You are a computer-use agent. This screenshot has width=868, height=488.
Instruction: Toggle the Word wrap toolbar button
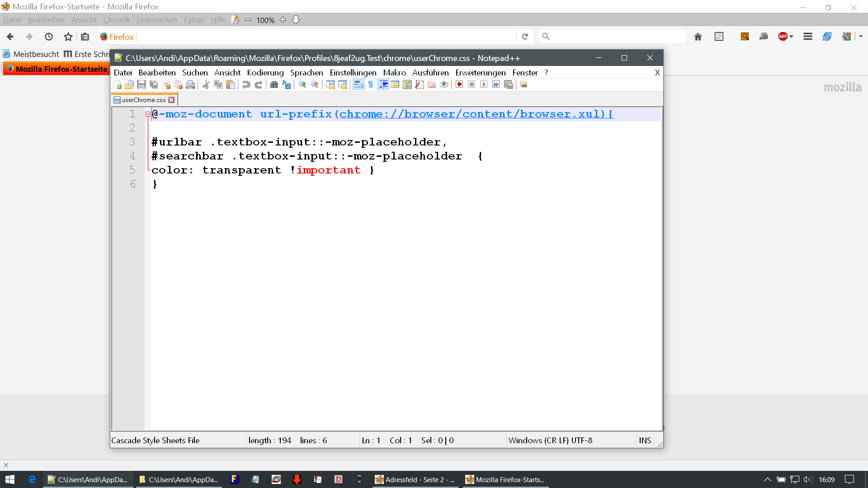click(359, 85)
